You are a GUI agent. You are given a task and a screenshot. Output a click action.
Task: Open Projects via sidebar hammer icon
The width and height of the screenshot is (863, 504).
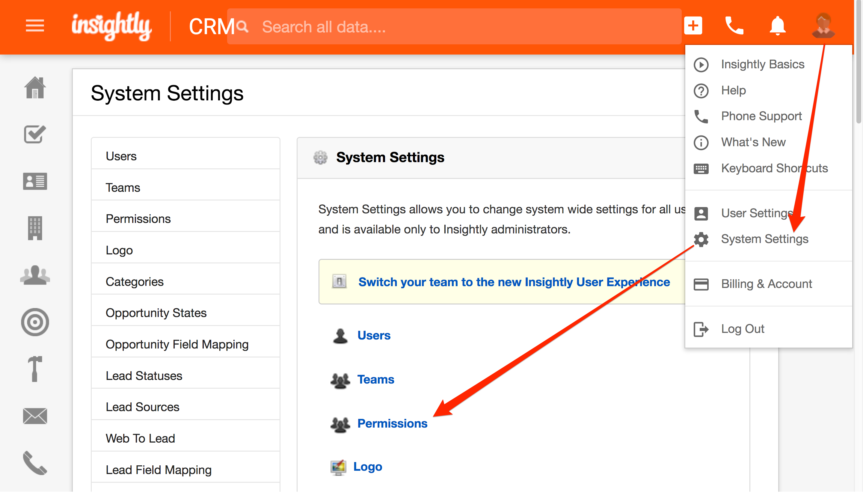[35, 369]
